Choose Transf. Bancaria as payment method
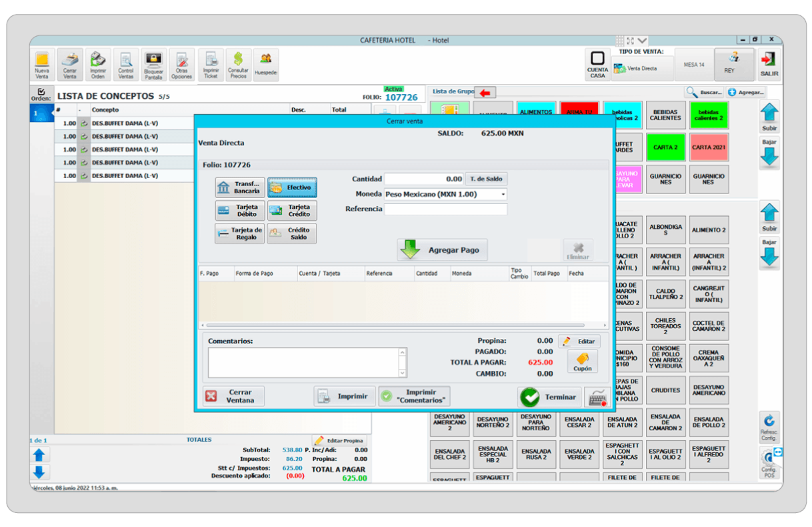 pos(240,188)
